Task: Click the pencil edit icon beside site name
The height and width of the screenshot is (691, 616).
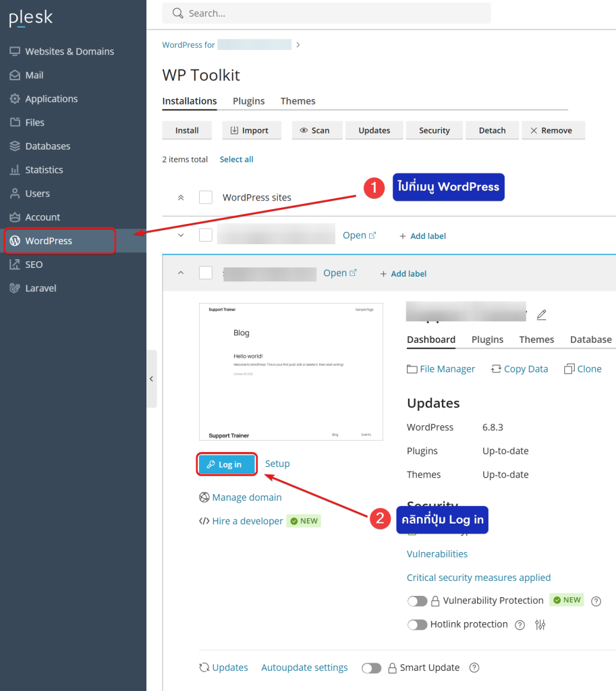Action: point(541,315)
